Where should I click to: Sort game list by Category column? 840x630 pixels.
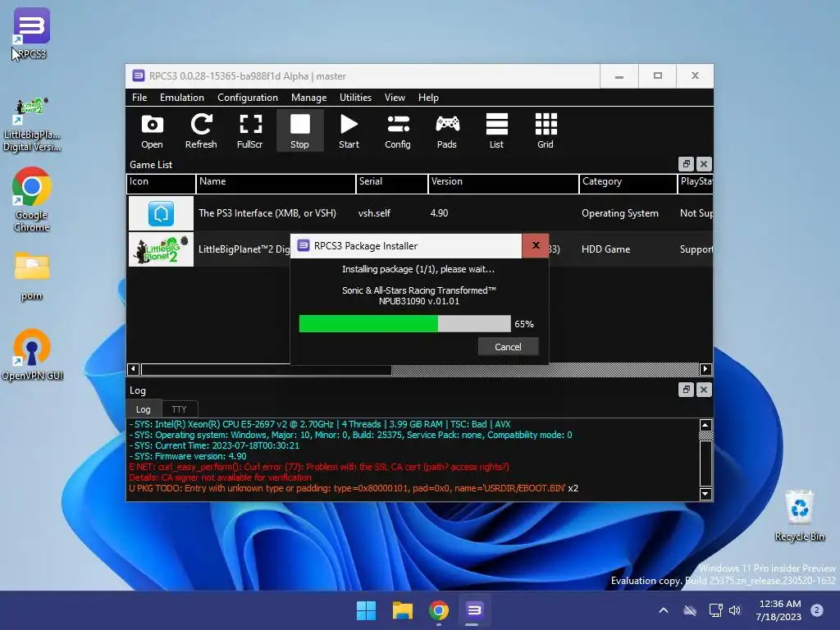tap(628, 183)
